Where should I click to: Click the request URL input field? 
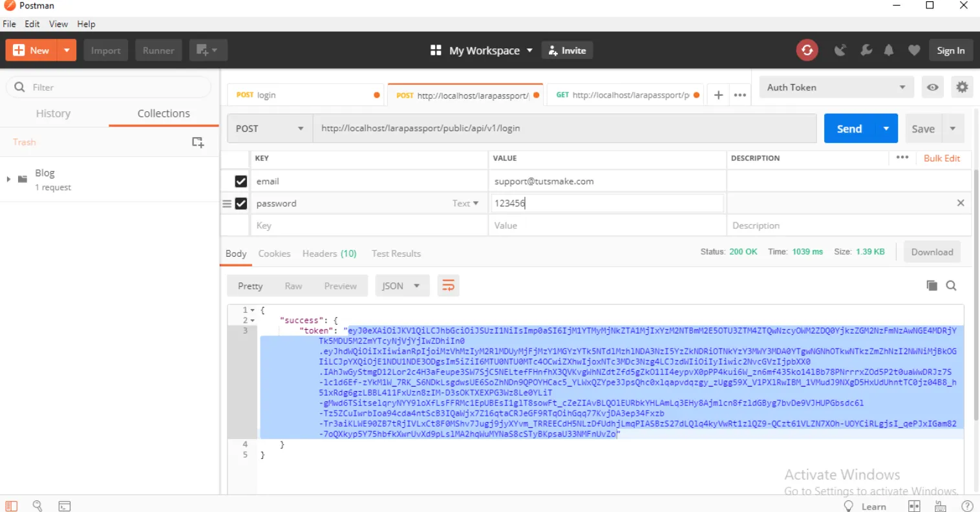[x=564, y=128]
